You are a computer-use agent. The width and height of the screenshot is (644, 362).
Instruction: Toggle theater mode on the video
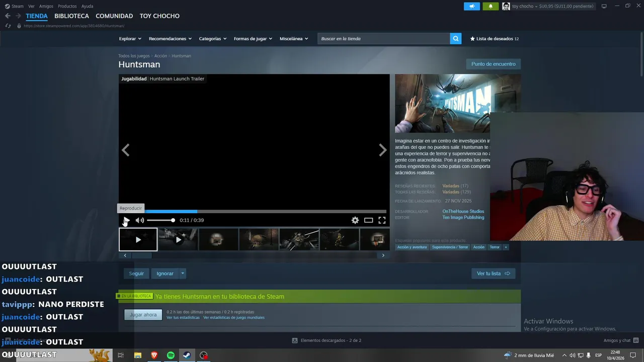point(369,220)
